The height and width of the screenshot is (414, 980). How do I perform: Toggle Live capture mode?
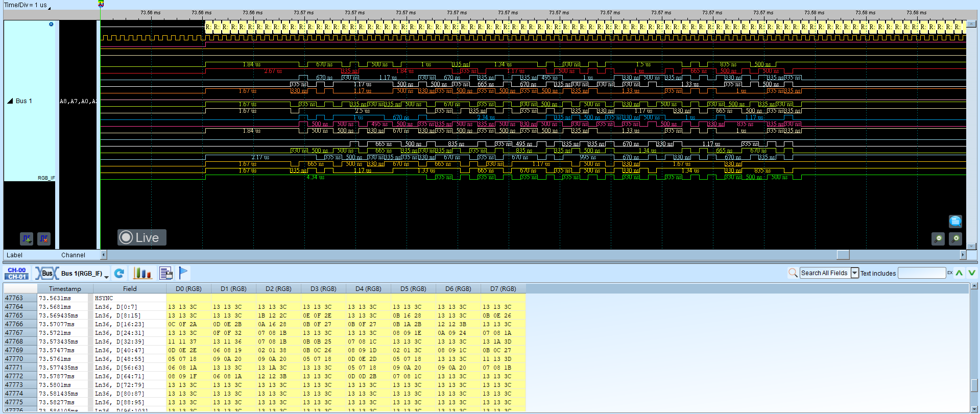(x=142, y=237)
